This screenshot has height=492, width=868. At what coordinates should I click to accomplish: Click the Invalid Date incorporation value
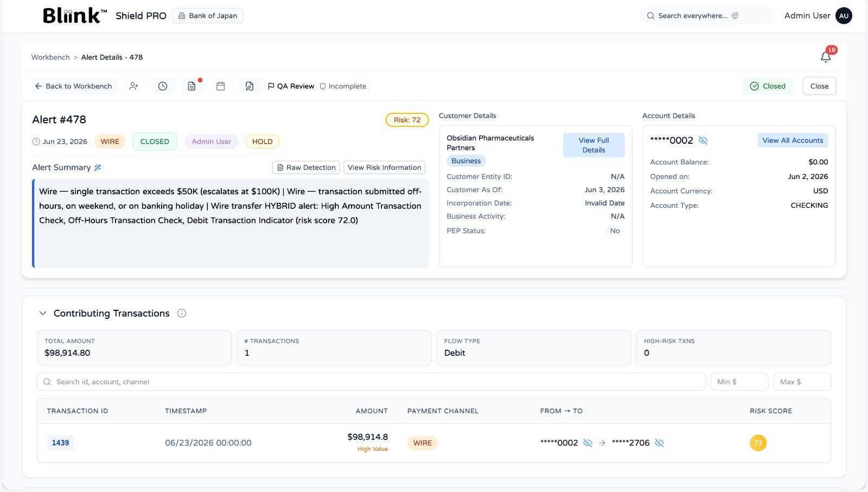tap(604, 203)
